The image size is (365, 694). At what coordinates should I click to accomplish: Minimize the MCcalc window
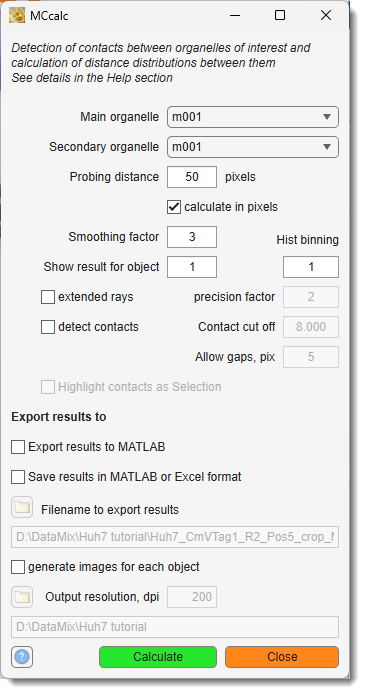[235, 15]
